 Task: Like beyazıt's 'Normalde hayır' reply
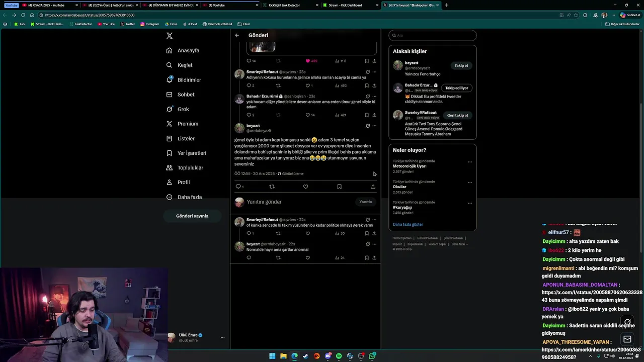click(x=307, y=257)
